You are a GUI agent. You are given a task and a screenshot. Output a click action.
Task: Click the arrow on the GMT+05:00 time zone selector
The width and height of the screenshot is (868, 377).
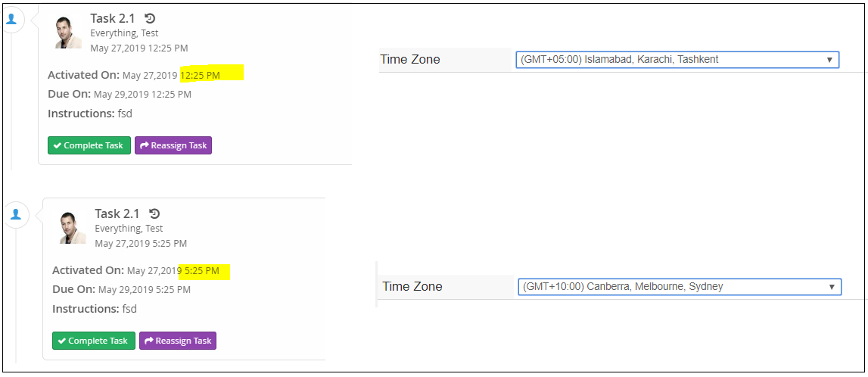coord(829,60)
